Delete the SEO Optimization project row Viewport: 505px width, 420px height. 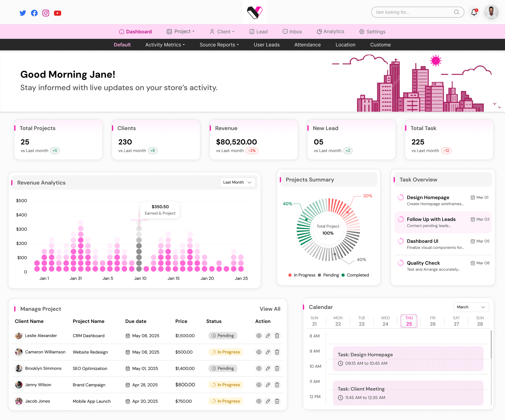point(277,368)
